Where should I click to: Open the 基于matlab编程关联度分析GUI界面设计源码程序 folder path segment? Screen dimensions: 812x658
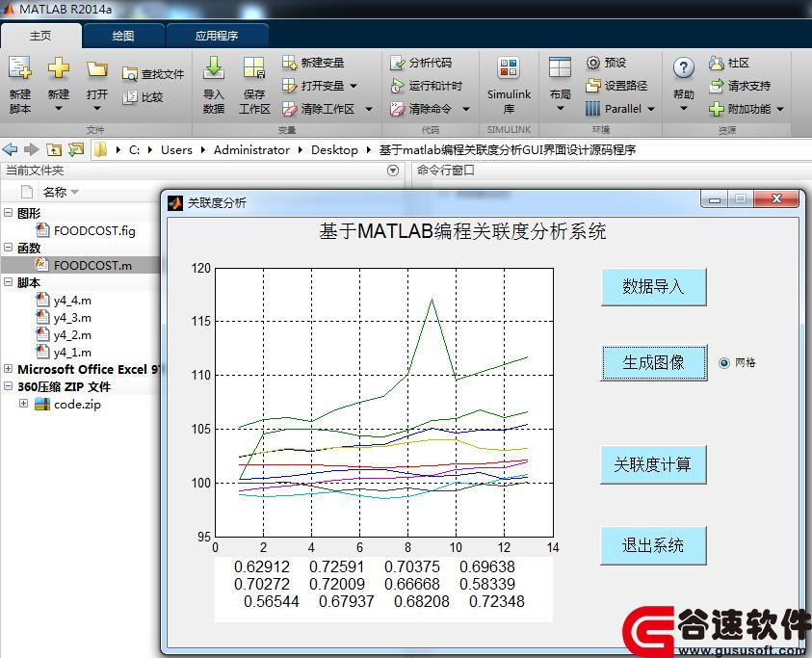click(508, 150)
